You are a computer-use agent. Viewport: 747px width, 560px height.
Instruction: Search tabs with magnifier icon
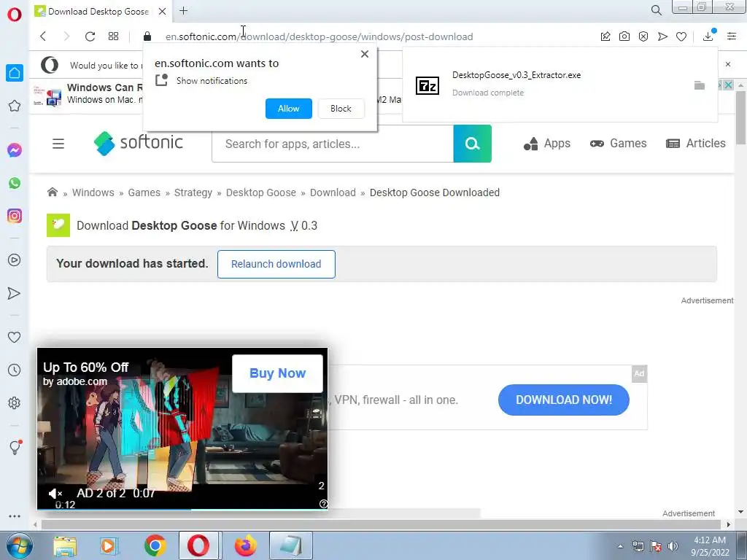pyautogui.click(x=656, y=10)
